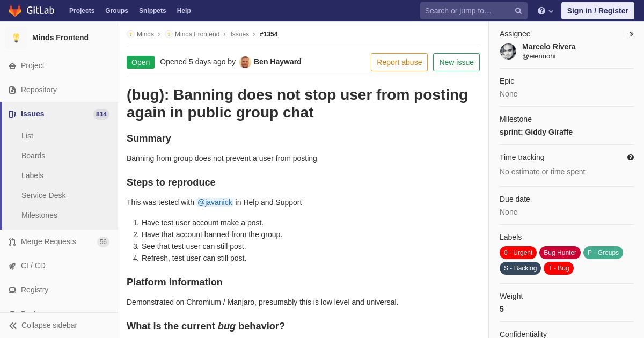644x338 pixels.
Task: Click the search magnifier icon
Action: click(518, 11)
